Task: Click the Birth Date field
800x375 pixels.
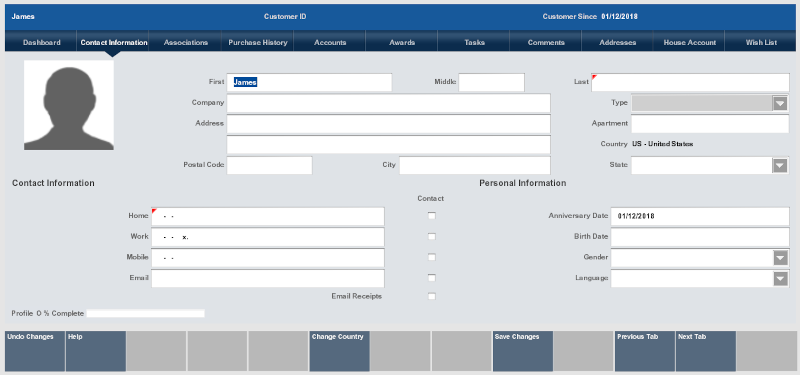Action: point(700,237)
